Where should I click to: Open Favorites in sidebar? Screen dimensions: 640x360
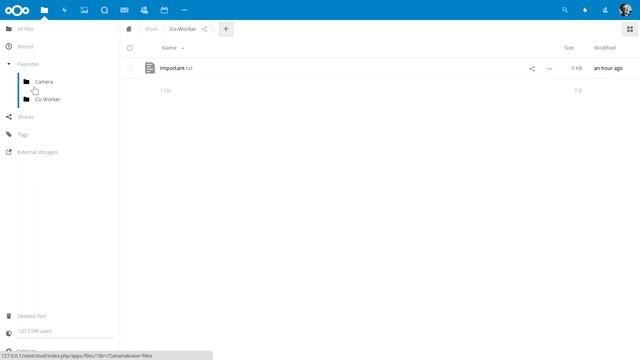[28, 64]
